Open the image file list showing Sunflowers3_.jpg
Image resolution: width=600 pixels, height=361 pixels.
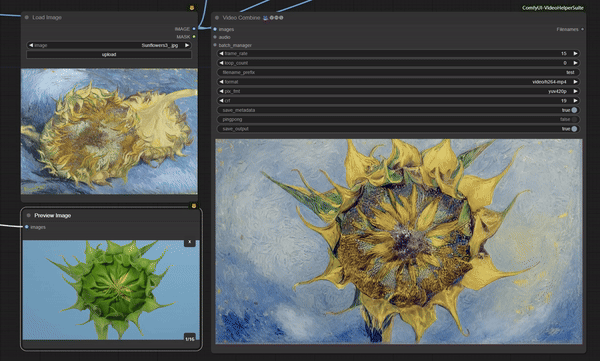pyautogui.click(x=109, y=45)
